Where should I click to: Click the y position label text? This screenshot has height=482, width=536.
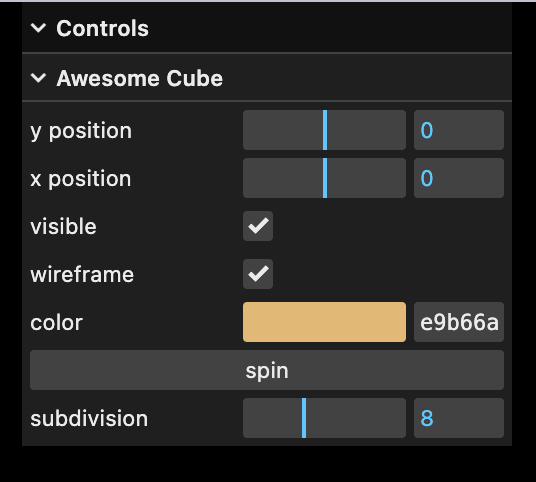81,131
